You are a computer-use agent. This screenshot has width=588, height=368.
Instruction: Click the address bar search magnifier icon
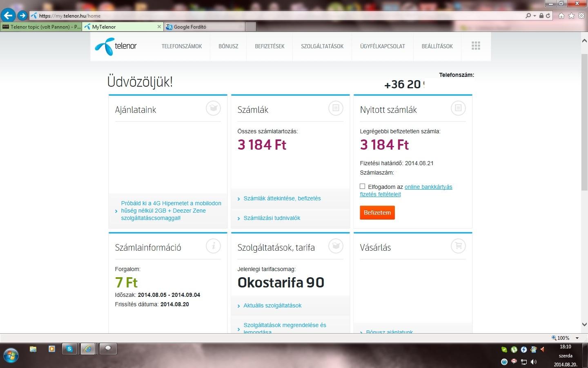point(528,16)
